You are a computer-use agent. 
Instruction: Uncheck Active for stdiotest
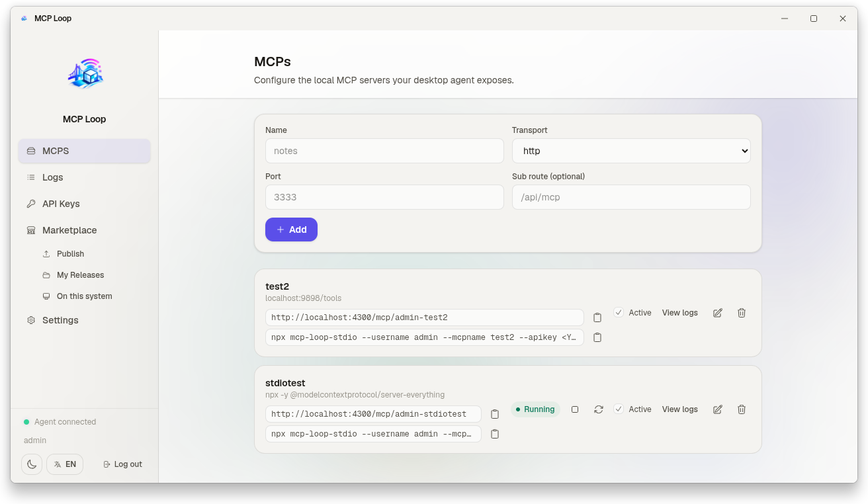pyautogui.click(x=619, y=409)
